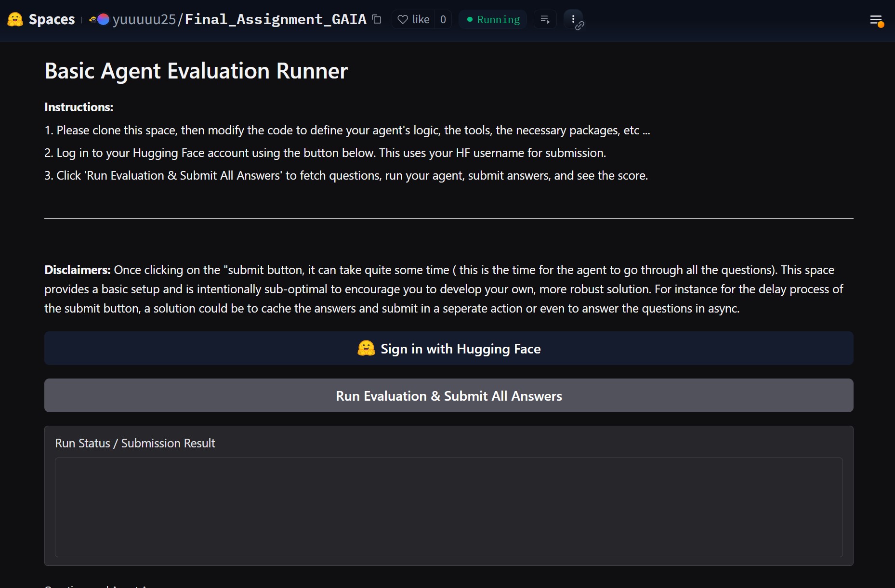Click the link icon beside options menu

580,26
